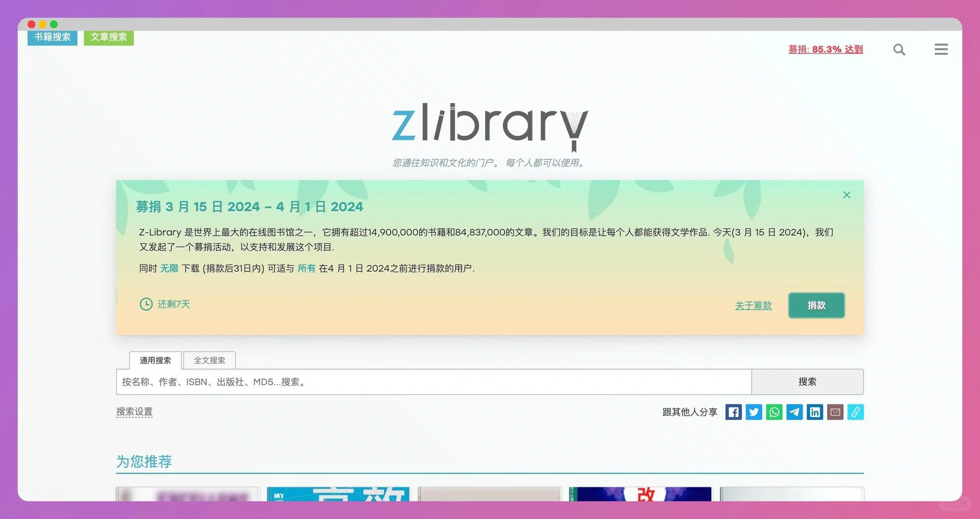Expand 搜索设置 options
The image size is (980, 519).
coord(134,412)
